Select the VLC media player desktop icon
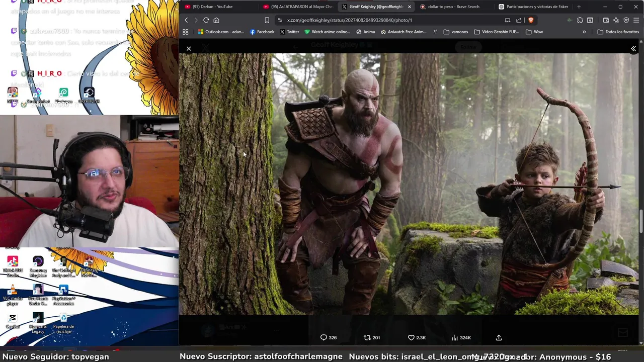This screenshot has width=644, height=362. 13,295
